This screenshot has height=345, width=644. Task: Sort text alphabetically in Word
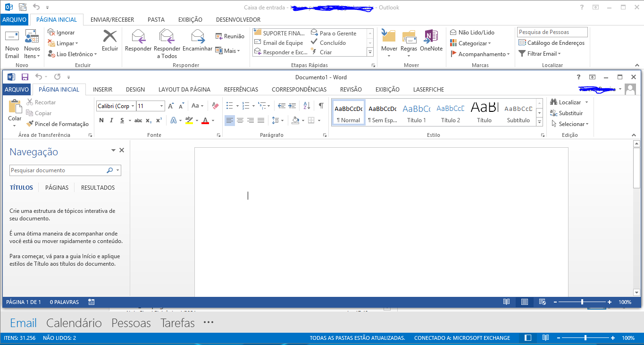pyautogui.click(x=307, y=106)
